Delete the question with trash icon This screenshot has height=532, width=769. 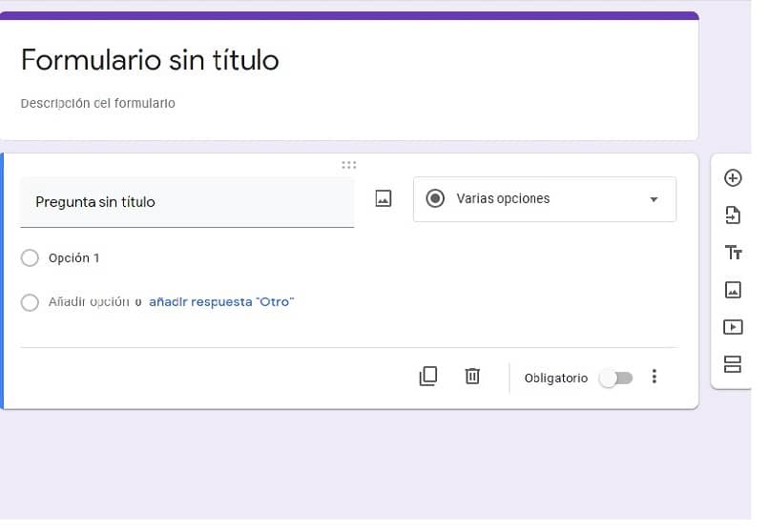coord(472,377)
